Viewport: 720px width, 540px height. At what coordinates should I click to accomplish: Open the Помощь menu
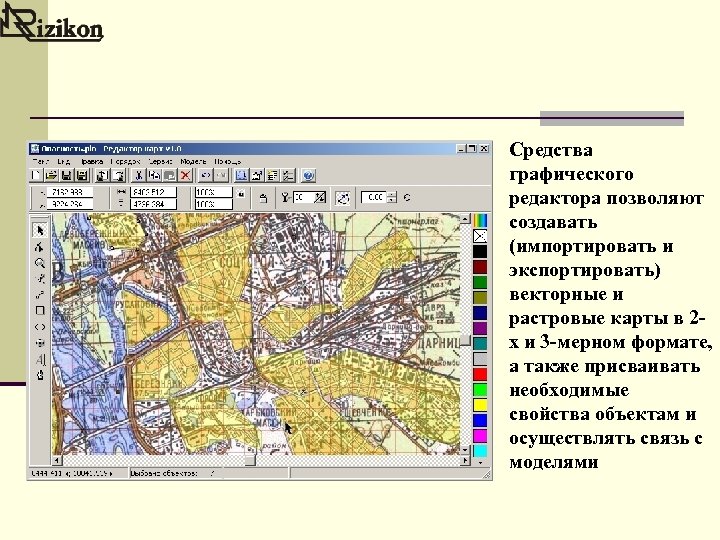point(228,162)
